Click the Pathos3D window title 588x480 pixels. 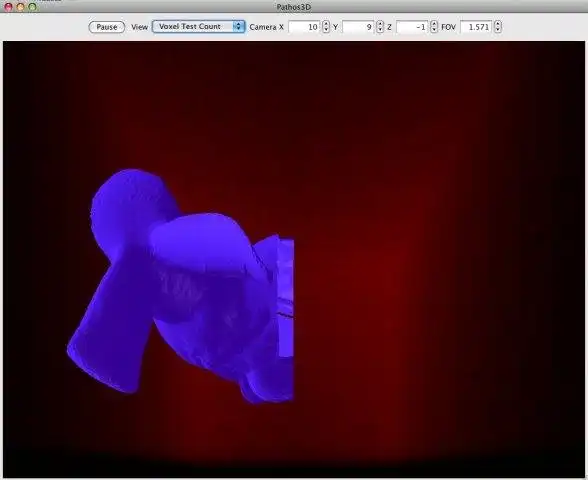tap(294, 7)
